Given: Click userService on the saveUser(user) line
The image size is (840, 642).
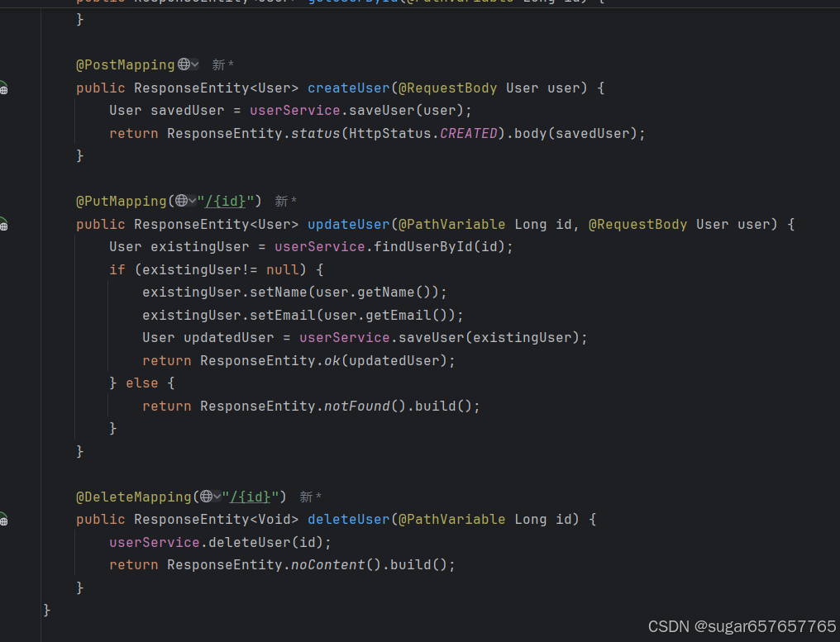Looking at the screenshot, I should pyautogui.click(x=295, y=110).
